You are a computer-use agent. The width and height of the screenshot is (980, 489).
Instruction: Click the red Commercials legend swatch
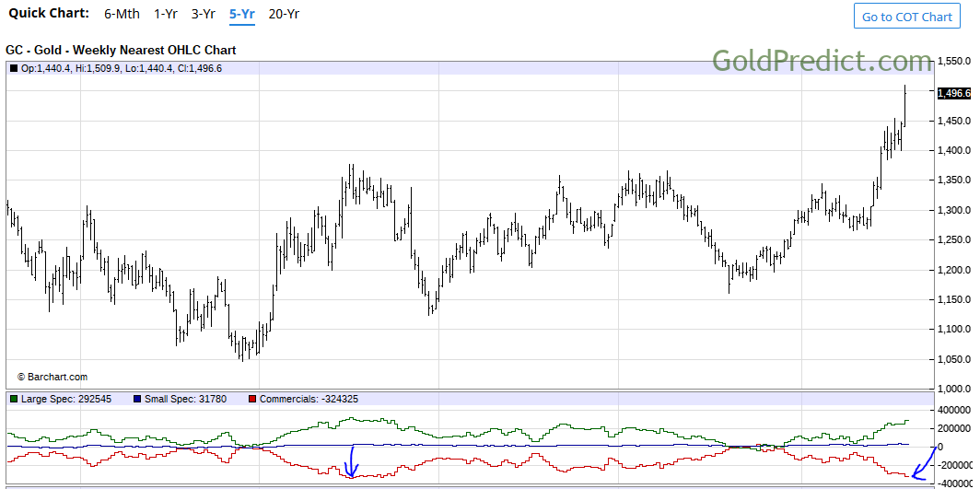pyautogui.click(x=251, y=399)
